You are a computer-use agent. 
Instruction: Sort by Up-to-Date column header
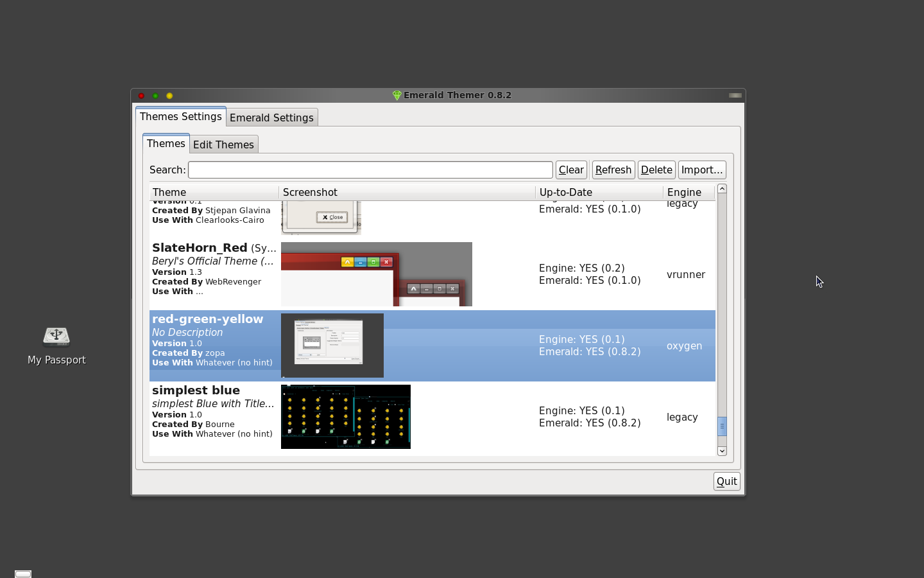[x=599, y=192]
